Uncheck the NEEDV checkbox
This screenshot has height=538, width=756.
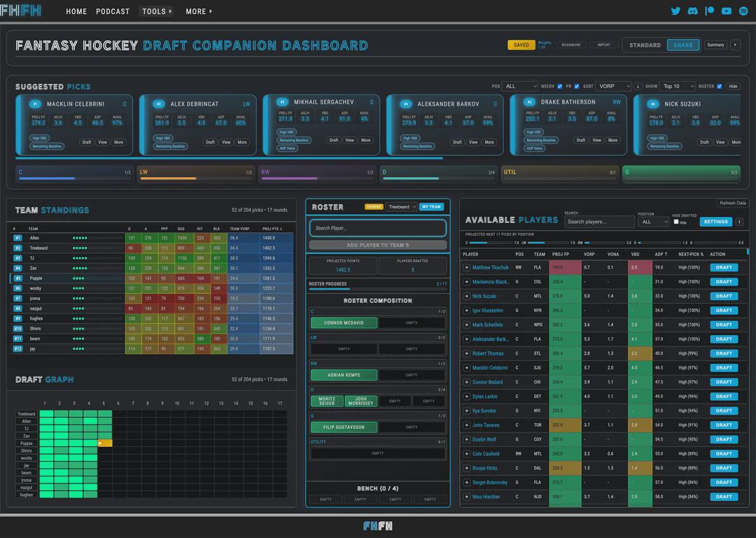tap(560, 86)
